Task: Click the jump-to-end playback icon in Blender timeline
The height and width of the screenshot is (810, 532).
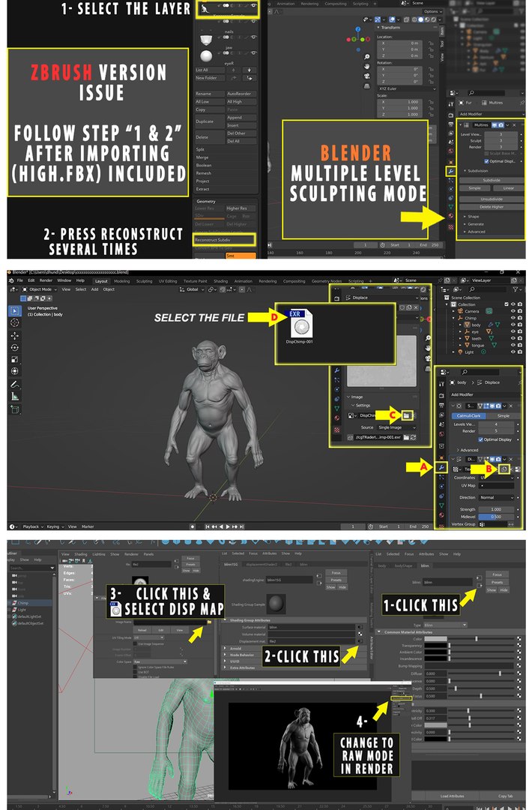Action: 241,526
